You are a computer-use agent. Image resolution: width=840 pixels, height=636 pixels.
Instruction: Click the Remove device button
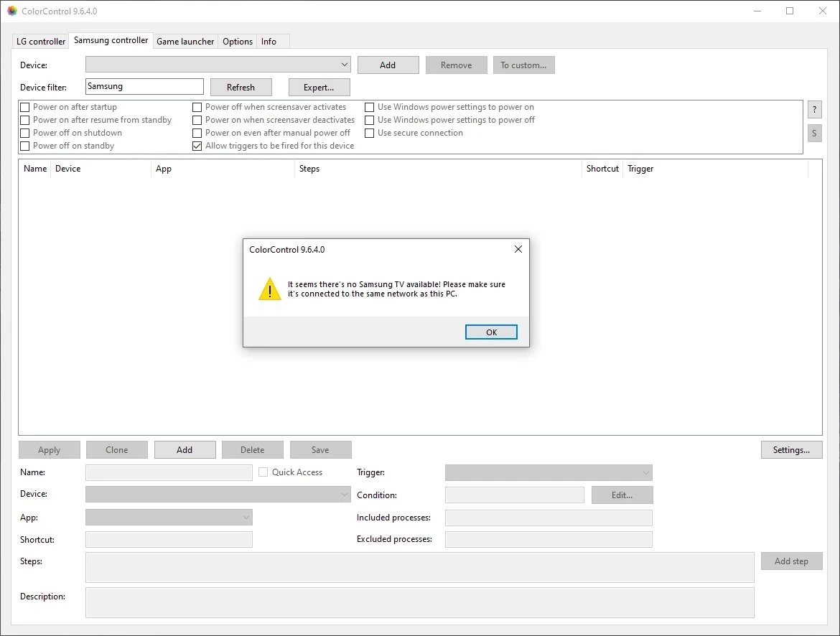click(x=457, y=65)
